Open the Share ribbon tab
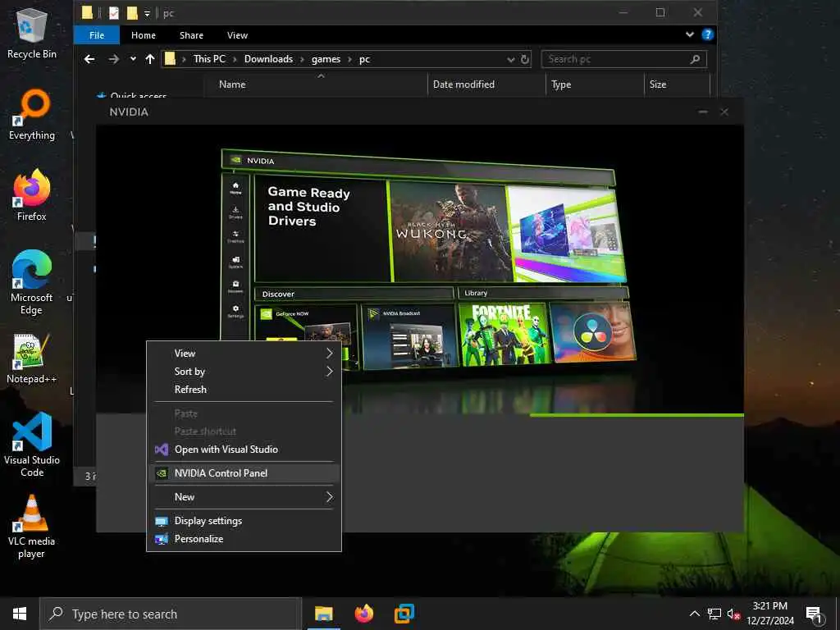 [191, 35]
